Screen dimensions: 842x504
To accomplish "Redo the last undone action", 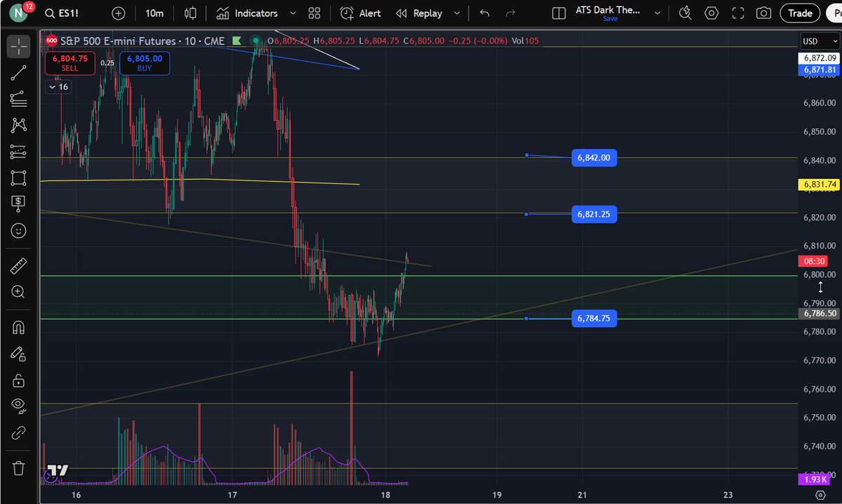I will pos(510,13).
